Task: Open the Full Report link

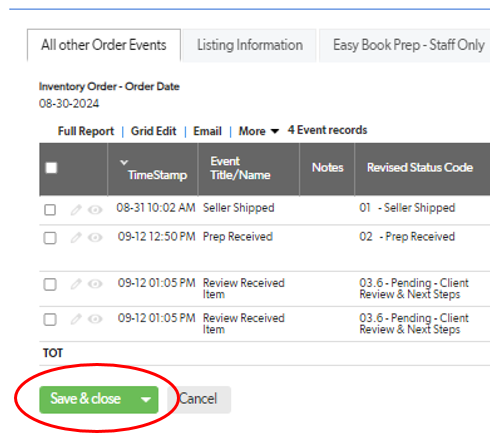Action: click(86, 131)
